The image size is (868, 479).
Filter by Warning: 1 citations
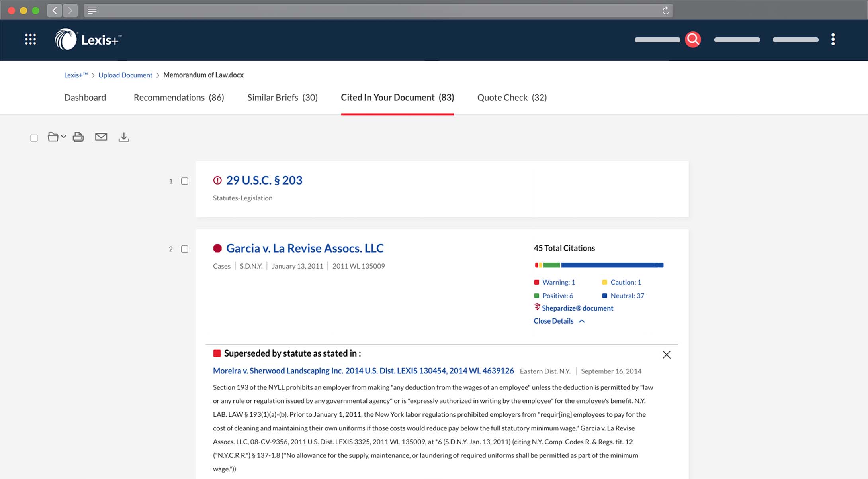tap(559, 282)
